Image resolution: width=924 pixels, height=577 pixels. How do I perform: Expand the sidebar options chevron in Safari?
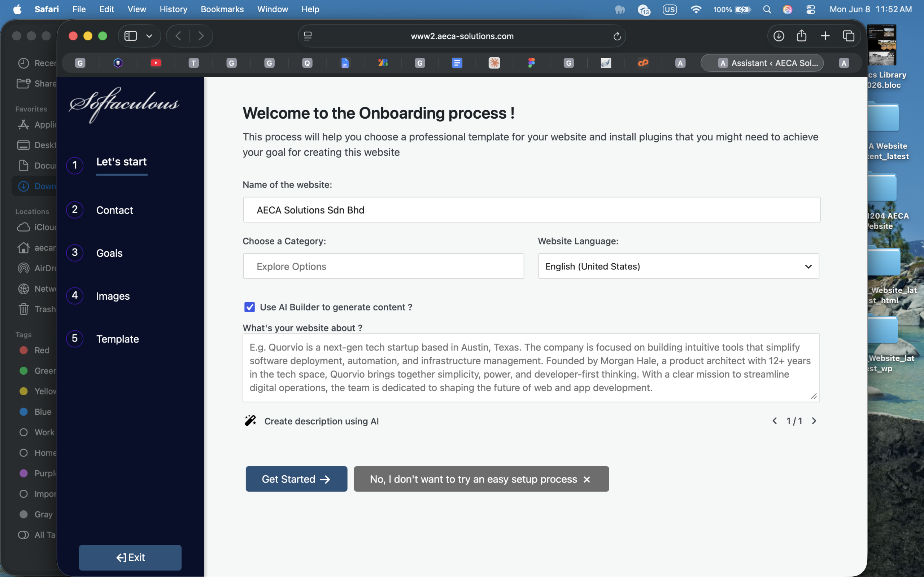pyautogui.click(x=149, y=36)
